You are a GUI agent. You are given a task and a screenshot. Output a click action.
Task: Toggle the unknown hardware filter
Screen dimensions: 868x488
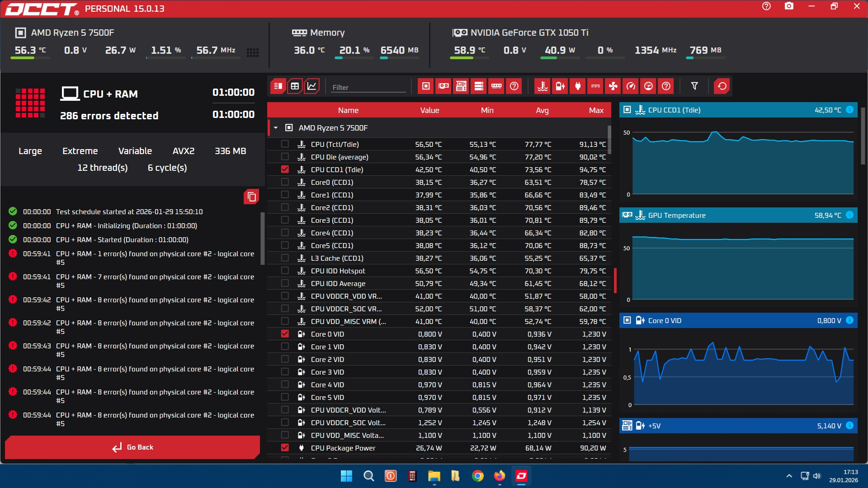coord(514,86)
